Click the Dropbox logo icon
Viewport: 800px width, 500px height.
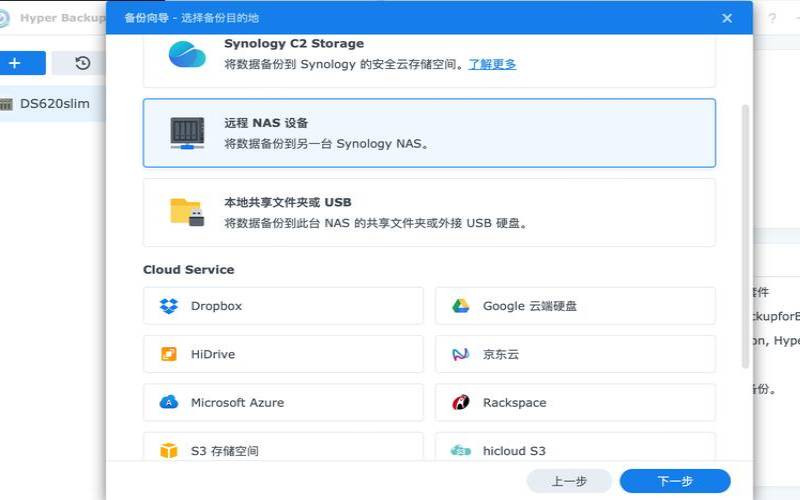point(169,306)
